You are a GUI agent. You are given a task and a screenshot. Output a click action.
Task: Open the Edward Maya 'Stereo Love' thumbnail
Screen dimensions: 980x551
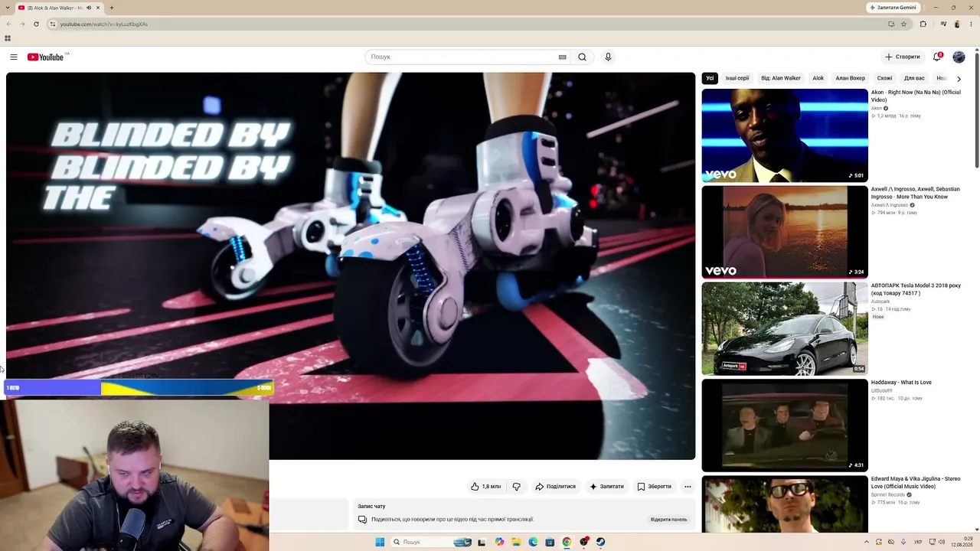point(785,504)
